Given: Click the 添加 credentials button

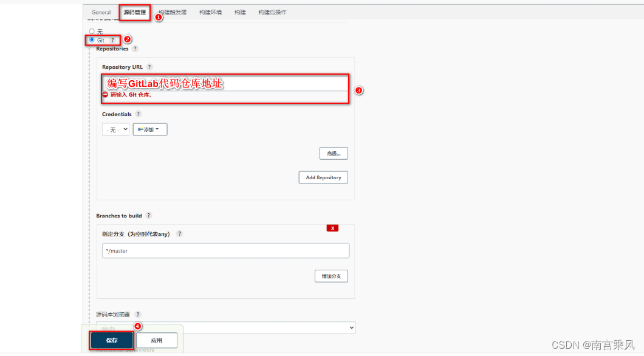Looking at the screenshot, I should [150, 129].
